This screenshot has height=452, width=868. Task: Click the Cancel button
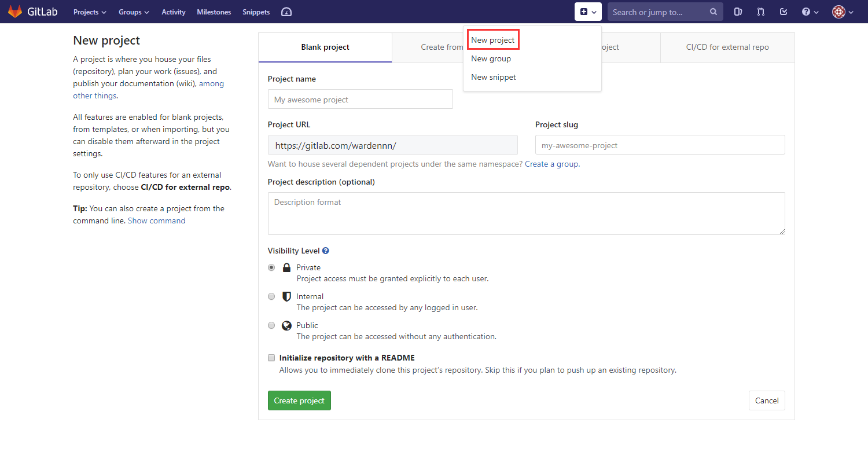pos(767,400)
